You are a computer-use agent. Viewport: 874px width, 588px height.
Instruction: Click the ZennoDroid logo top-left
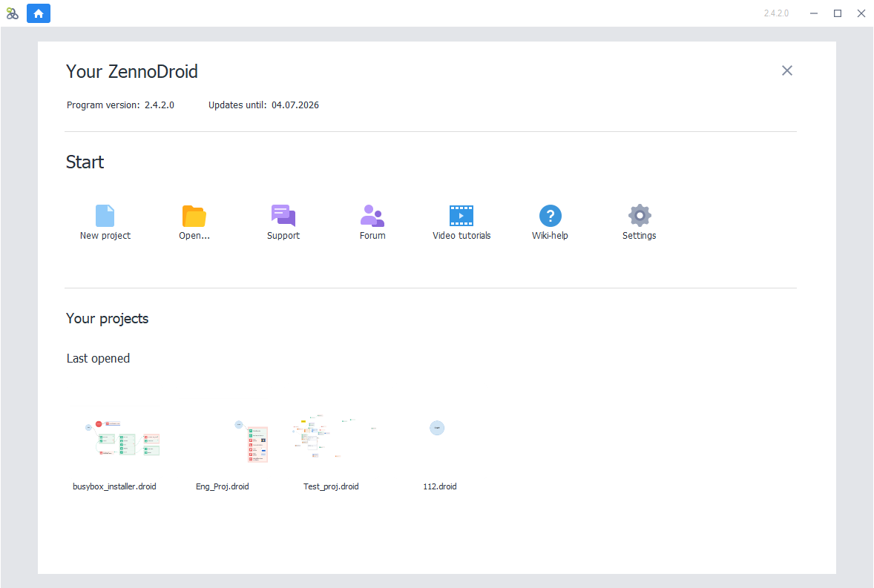12,13
